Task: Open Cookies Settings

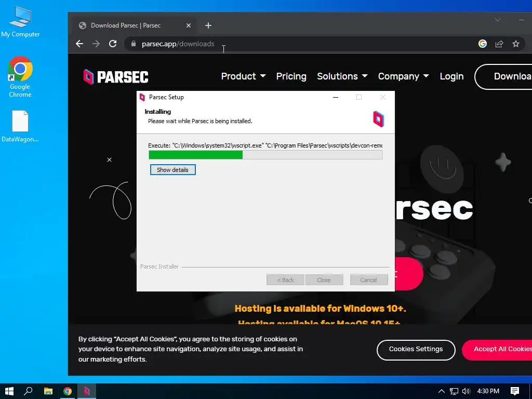Action: pyautogui.click(x=416, y=350)
